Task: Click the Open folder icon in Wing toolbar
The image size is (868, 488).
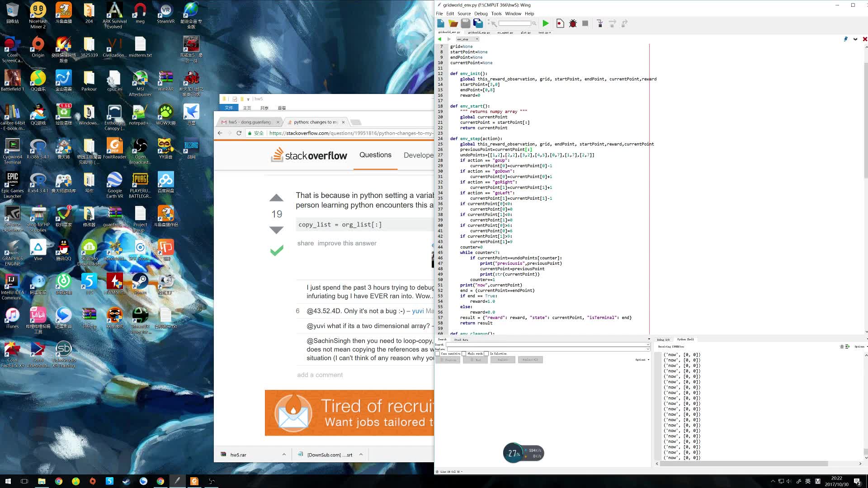Action: point(453,23)
